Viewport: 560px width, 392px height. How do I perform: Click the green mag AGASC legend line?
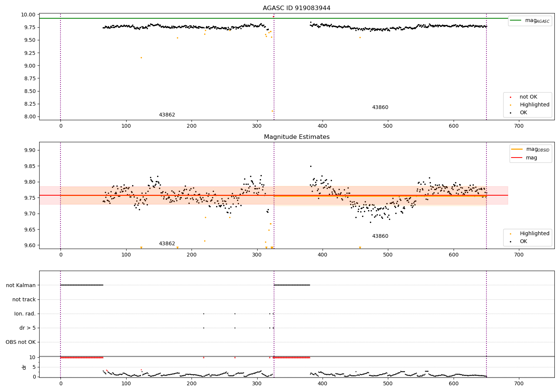pos(516,21)
